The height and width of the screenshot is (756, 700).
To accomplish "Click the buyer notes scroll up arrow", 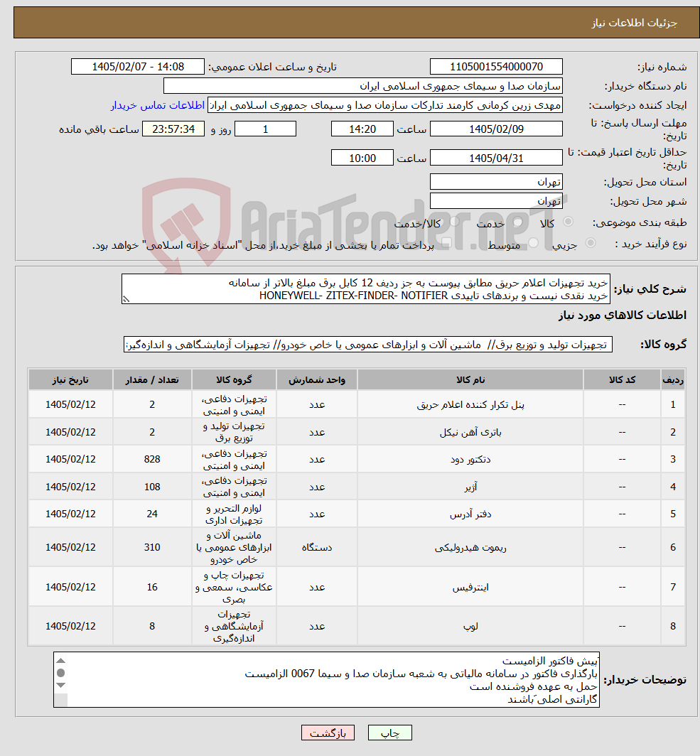I will [60, 661].
